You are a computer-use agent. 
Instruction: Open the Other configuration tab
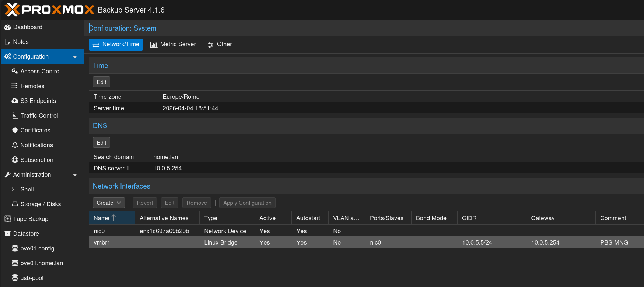click(220, 44)
